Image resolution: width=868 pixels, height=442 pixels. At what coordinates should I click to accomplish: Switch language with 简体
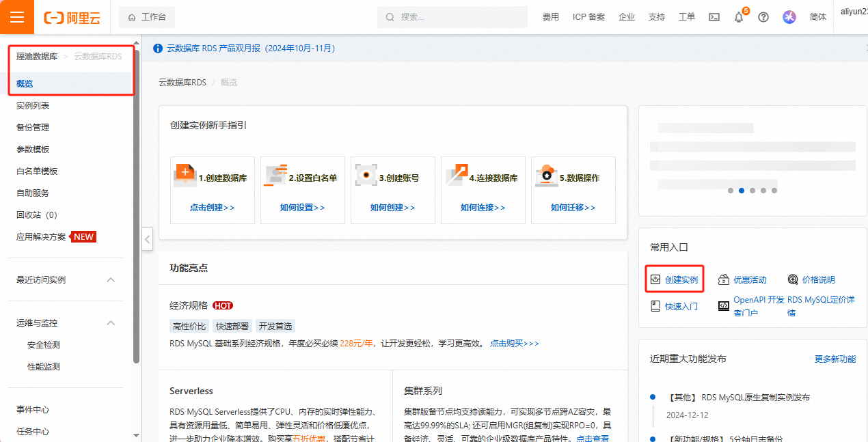point(817,17)
